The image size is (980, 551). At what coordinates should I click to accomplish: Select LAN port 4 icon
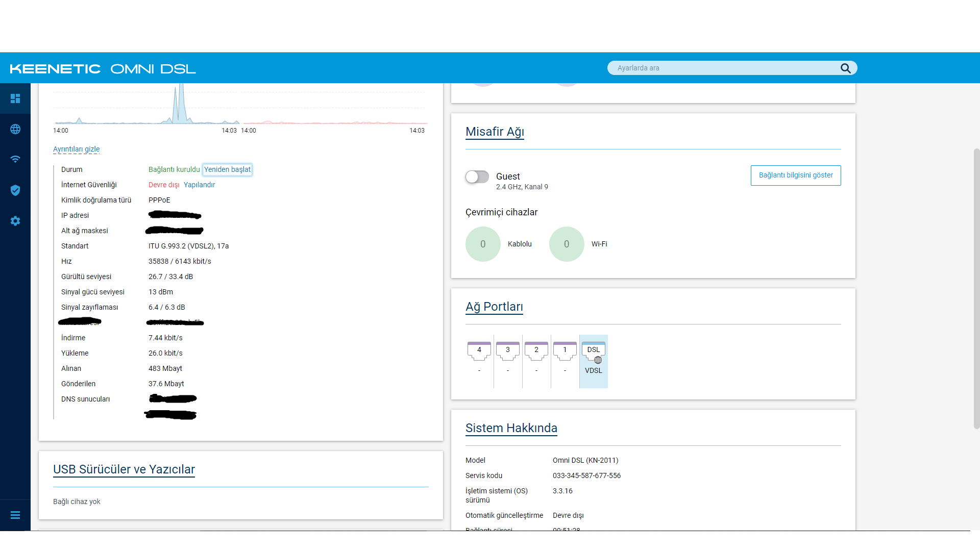479,351
